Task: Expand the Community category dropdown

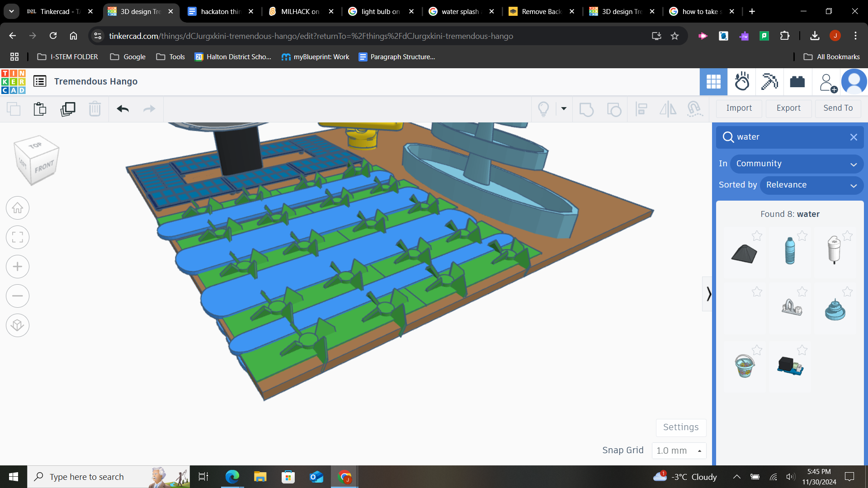Action: click(796, 164)
